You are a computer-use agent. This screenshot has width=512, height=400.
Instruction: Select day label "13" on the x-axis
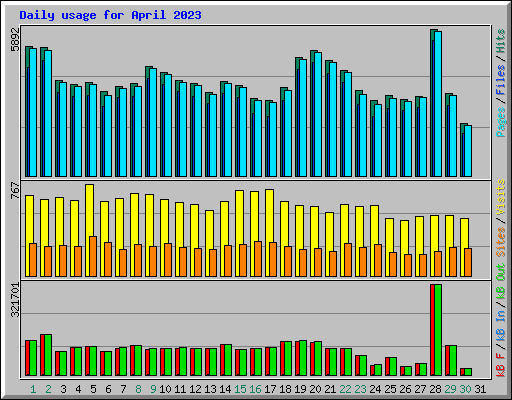pos(210,389)
